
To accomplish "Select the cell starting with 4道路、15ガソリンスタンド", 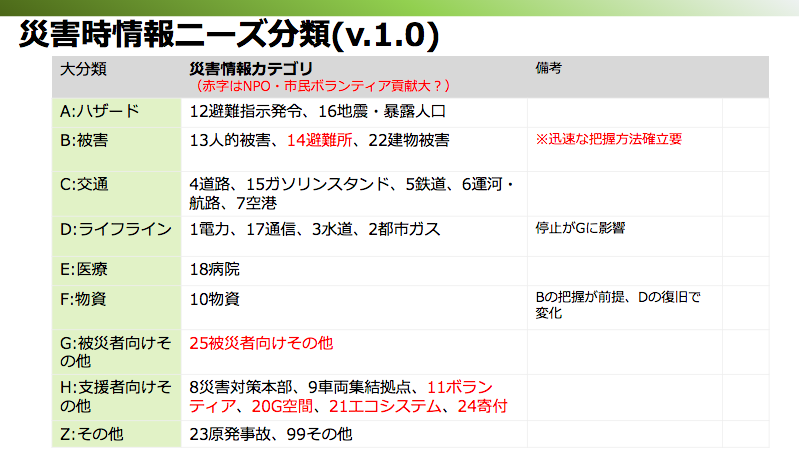I will click(352, 194).
